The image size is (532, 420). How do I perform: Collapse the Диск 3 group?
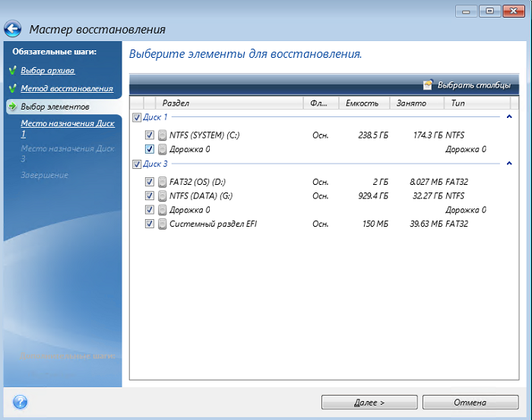coord(508,164)
